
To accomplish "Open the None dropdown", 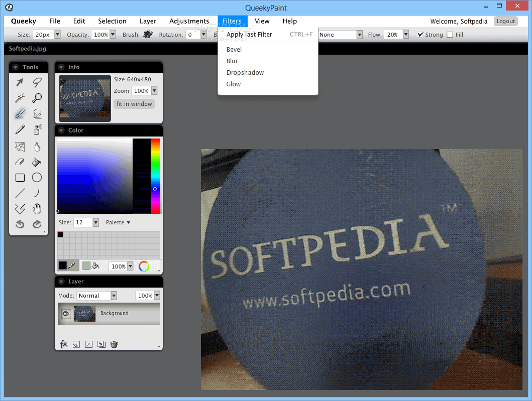I will click(359, 35).
